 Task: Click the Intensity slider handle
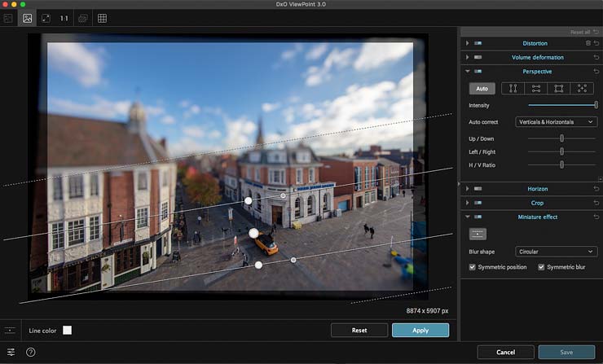(596, 104)
